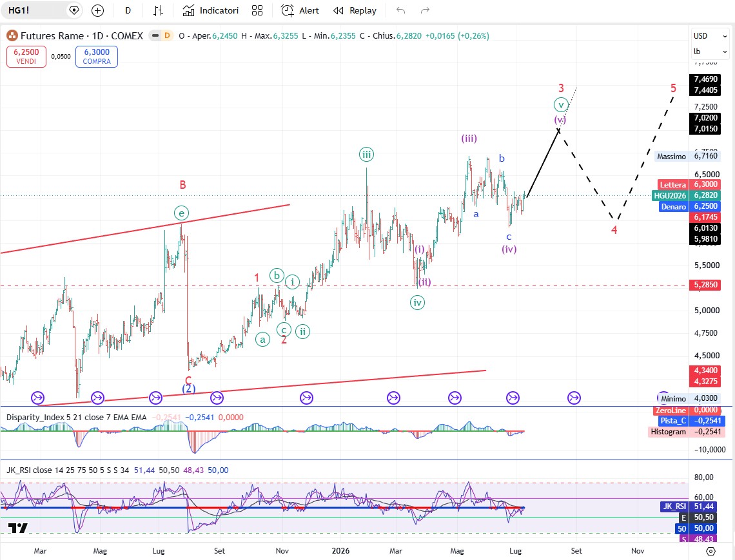Select the circled ii wave label
The height and width of the screenshot is (560, 735).
tap(303, 332)
